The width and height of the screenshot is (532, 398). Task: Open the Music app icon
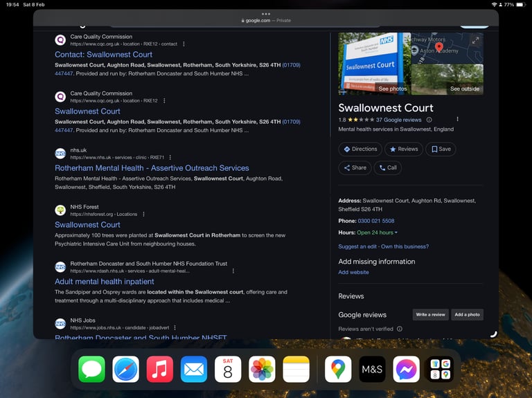[160, 369]
